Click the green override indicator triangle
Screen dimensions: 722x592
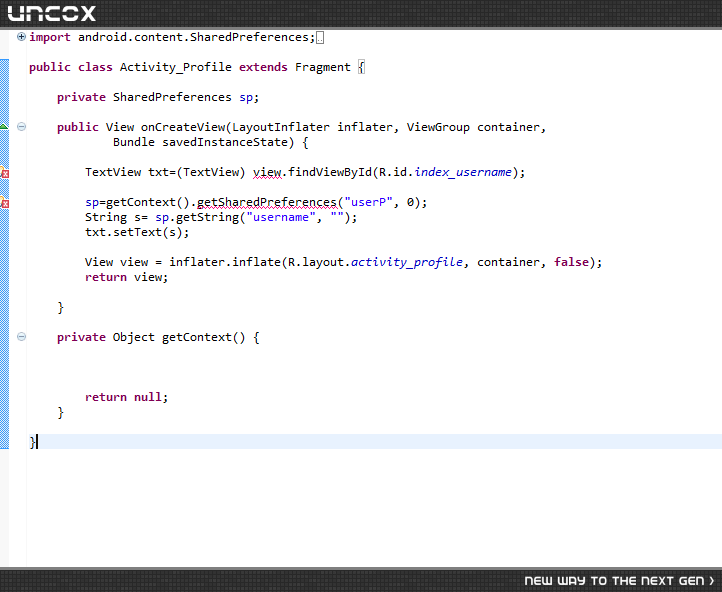click(x=4, y=126)
